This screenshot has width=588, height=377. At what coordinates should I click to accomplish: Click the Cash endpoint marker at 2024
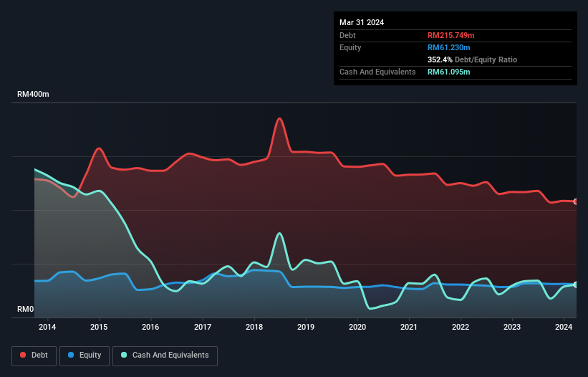click(x=576, y=285)
